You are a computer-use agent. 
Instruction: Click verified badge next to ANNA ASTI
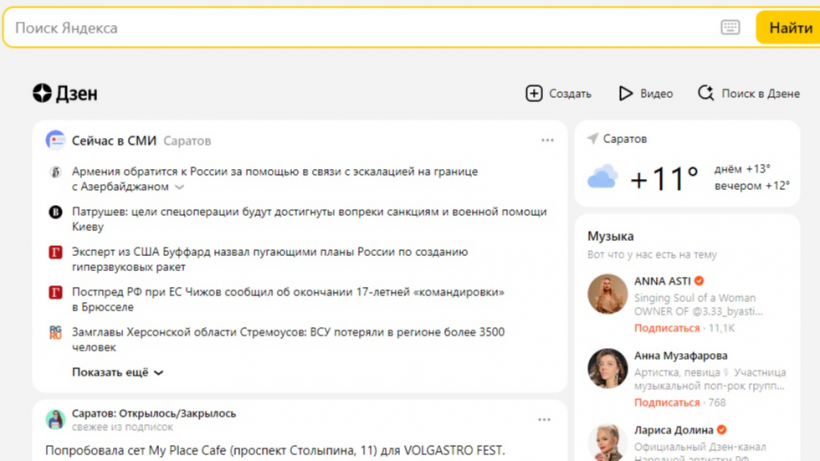[x=699, y=281]
